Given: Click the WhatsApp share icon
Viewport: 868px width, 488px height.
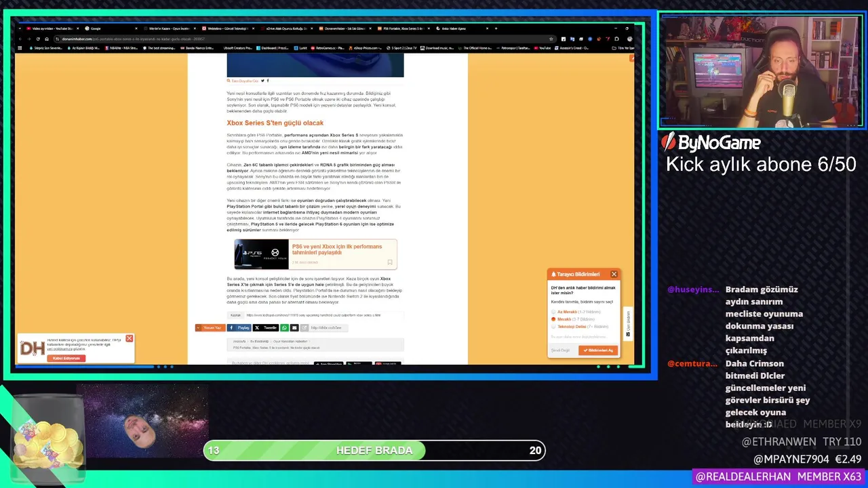Looking at the screenshot, I should tap(285, 327).
